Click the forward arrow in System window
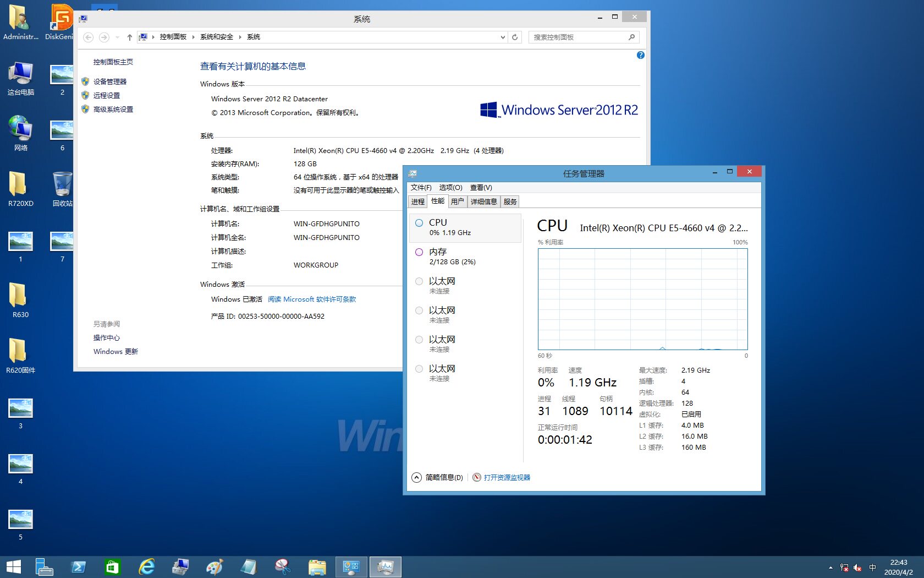The width and height of the screenshot is (924, 578). tap(103, 37)
